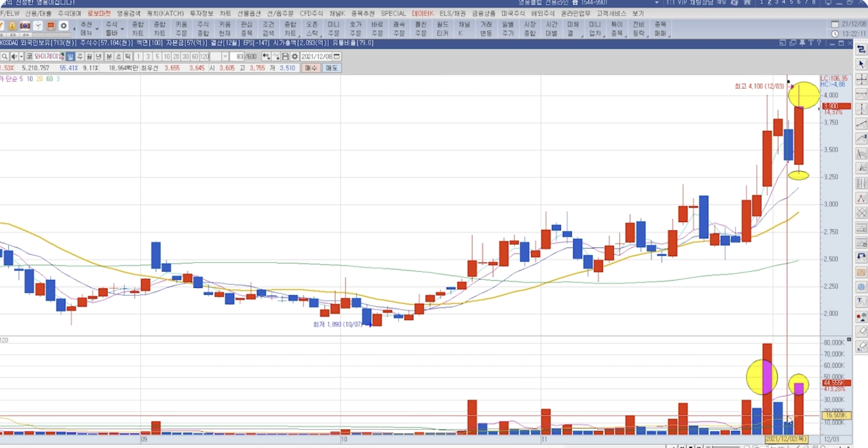Viewport: 868px width, 448px height.
Task: Switch chart to weekly period 주
Action: click(x=80, y=57)
